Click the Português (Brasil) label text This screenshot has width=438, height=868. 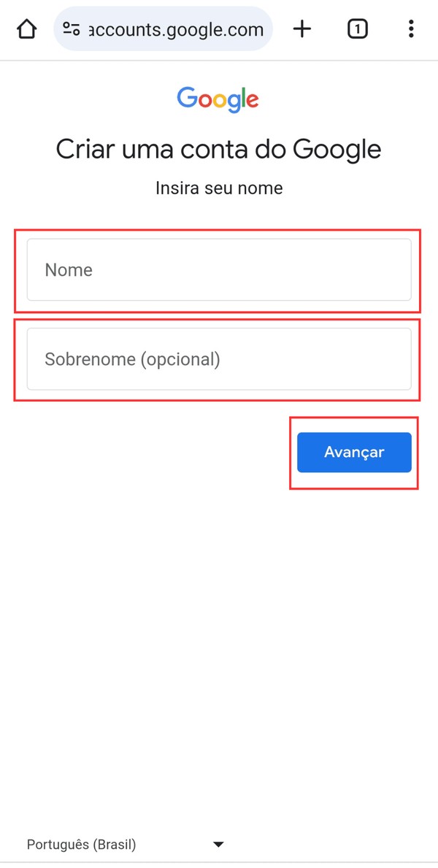81,845
